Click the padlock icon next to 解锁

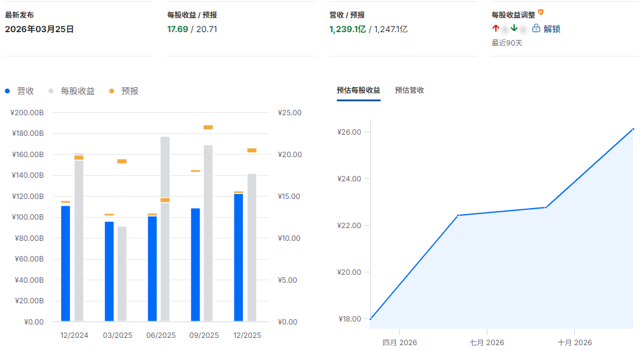(x=537, y=28)
